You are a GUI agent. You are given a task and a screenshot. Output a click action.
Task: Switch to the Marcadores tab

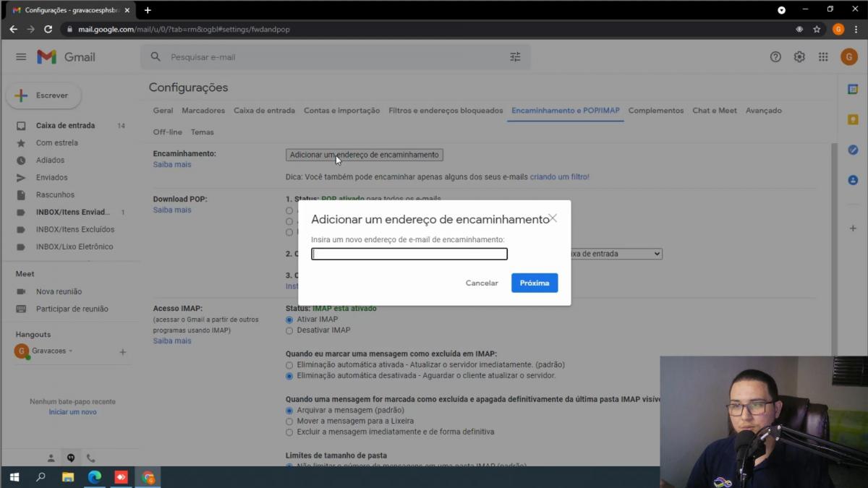[x=203, y=111]
